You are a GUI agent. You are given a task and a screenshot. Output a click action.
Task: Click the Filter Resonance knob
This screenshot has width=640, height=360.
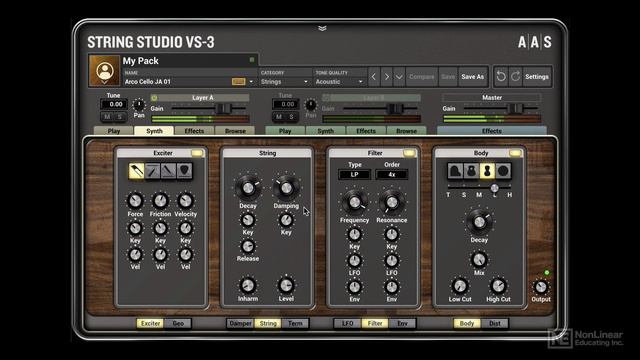point(391,202)
